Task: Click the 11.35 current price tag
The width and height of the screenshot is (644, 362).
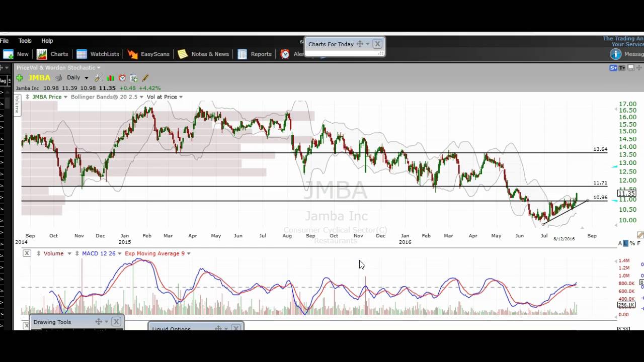Action: 626,193
